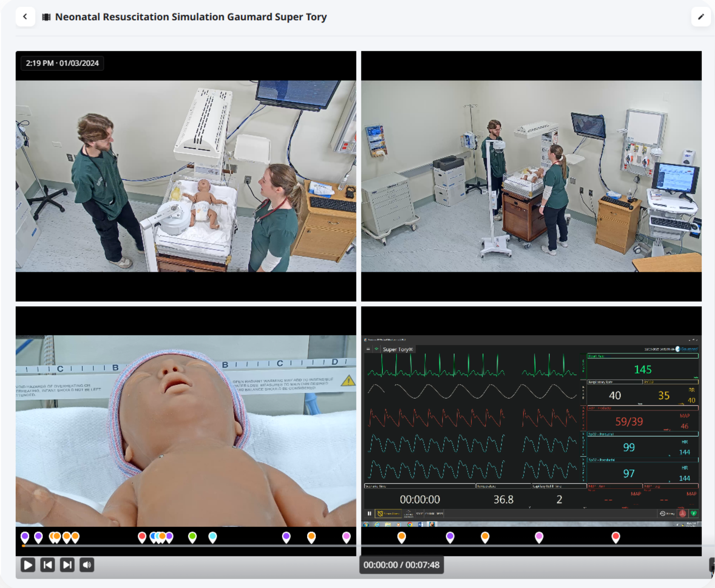Click the green heart defibrillator icon on the monitor
This screenshot has width=715, height=588.
[694, 513]
